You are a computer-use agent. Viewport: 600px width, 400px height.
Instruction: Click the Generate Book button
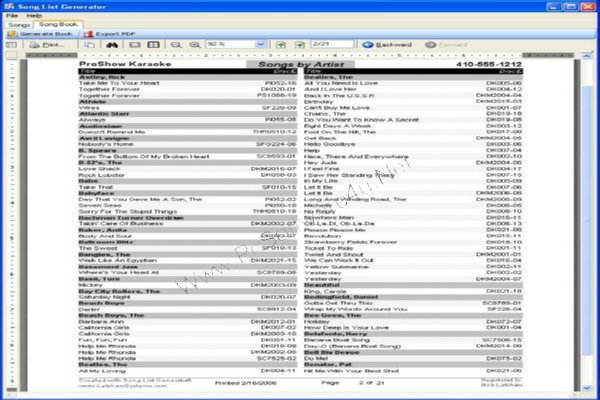coord(40,34)
